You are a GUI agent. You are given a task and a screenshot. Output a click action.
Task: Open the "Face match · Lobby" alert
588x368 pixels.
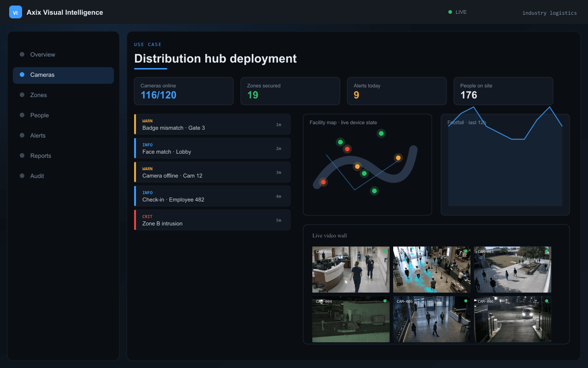pos(212,148)
